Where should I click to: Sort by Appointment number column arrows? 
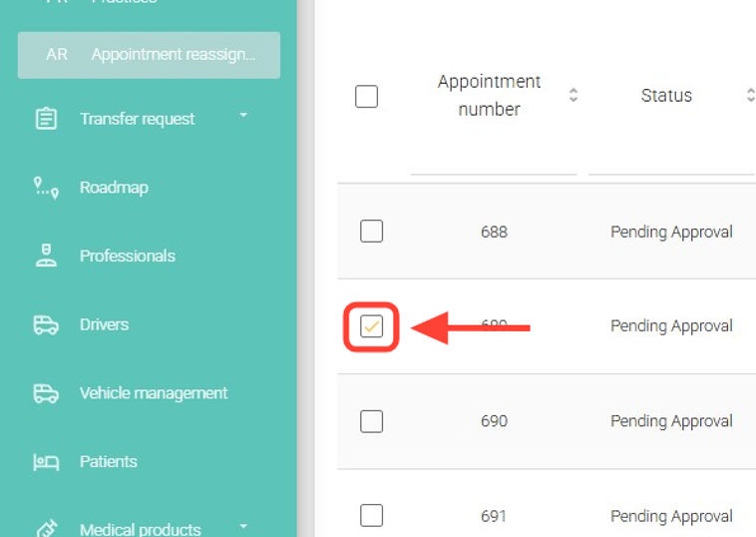click(x=573, y=96)
